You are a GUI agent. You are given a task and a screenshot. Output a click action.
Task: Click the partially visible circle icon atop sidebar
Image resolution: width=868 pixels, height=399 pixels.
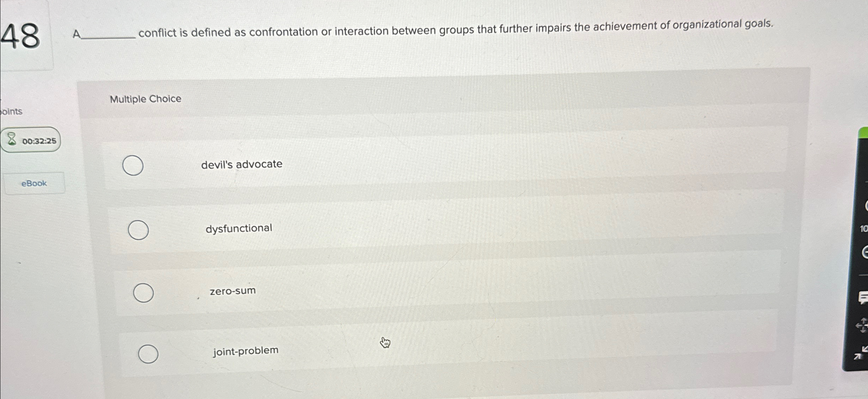[866, 206]
